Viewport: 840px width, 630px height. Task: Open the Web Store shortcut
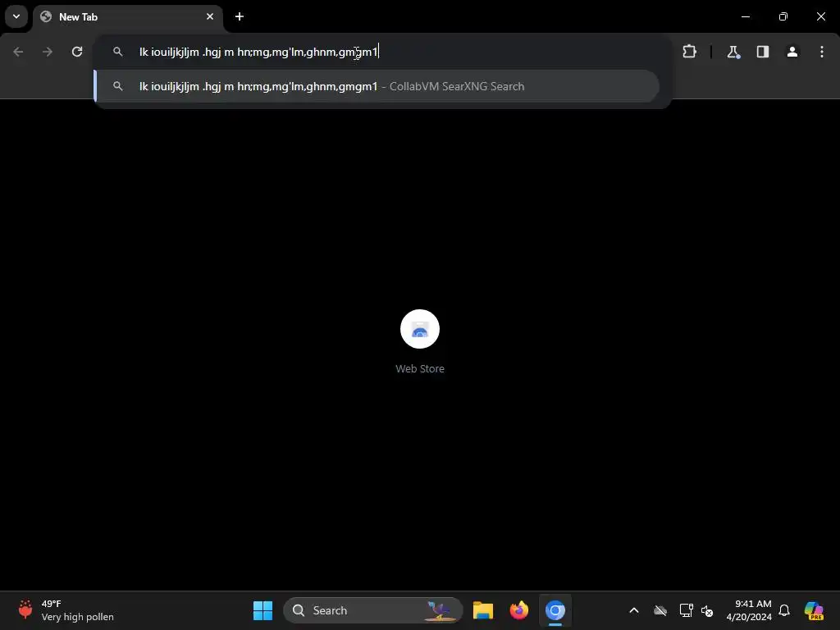click(x=420, y=329)
